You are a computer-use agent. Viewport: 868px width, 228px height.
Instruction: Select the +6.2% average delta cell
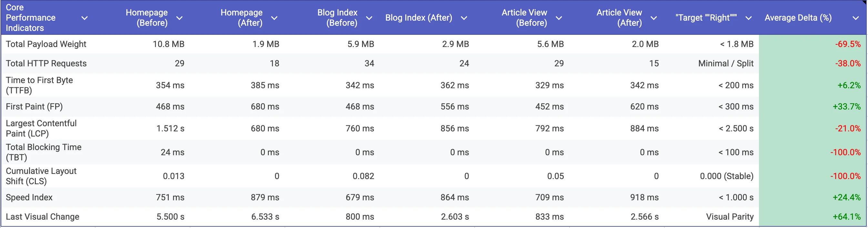pyautogui.click(x=849, y=85)
